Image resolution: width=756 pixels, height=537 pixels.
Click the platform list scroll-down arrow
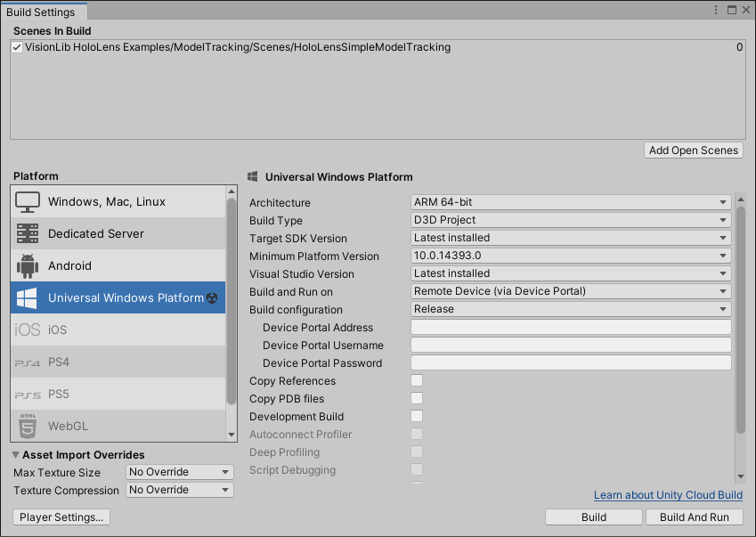(232, 435)
